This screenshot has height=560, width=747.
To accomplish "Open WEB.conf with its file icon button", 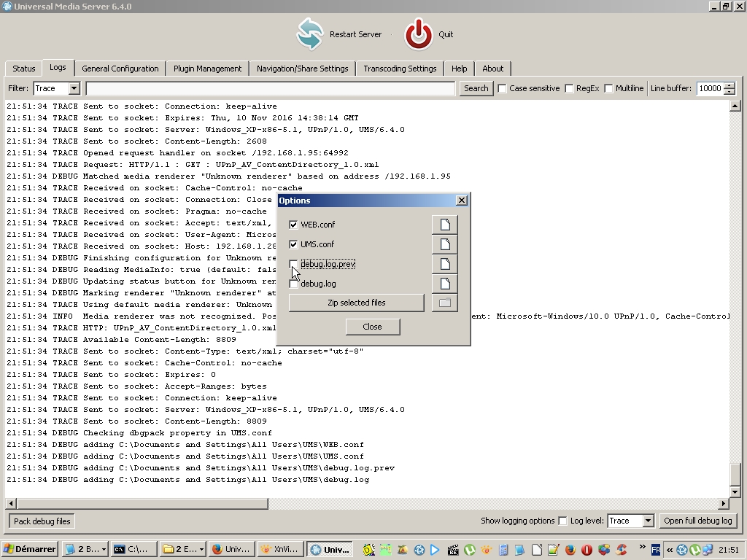I will click(x=444, y=225).
